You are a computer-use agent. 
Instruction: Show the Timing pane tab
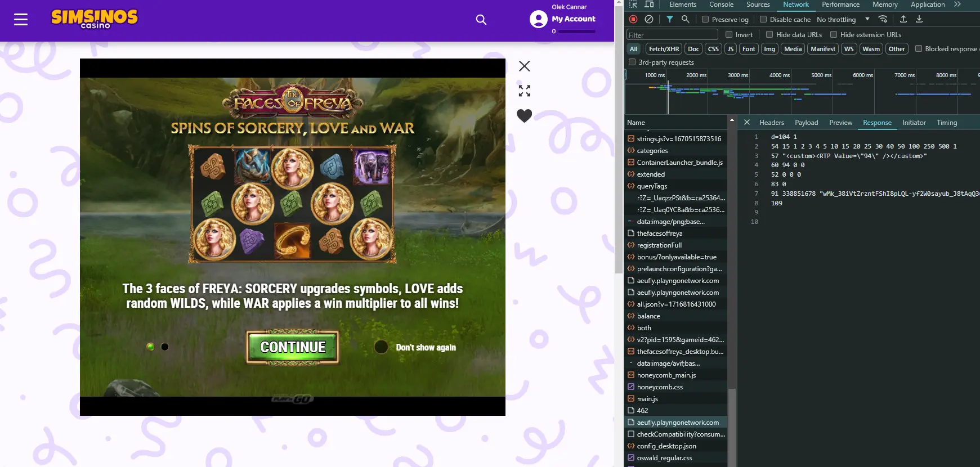[946, 123]
